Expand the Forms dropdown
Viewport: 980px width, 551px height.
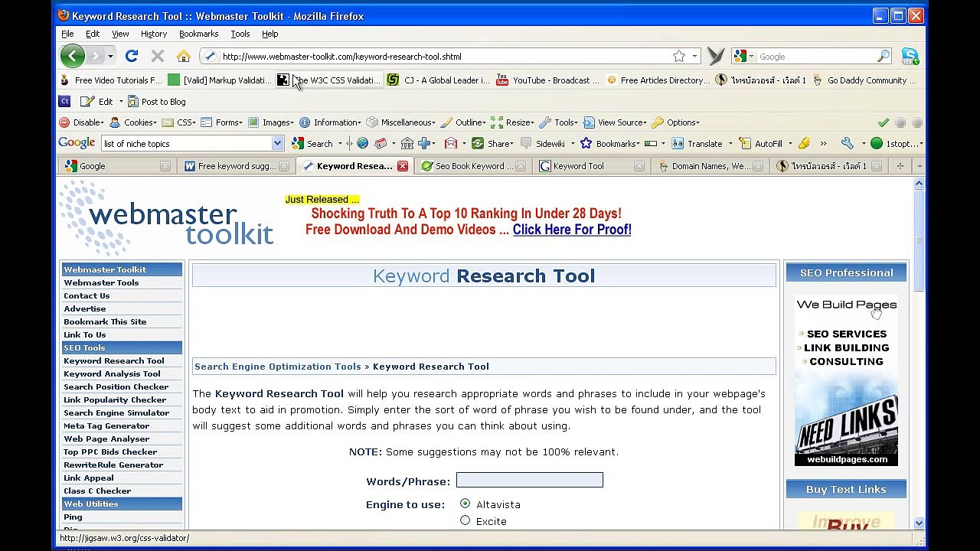222,122
